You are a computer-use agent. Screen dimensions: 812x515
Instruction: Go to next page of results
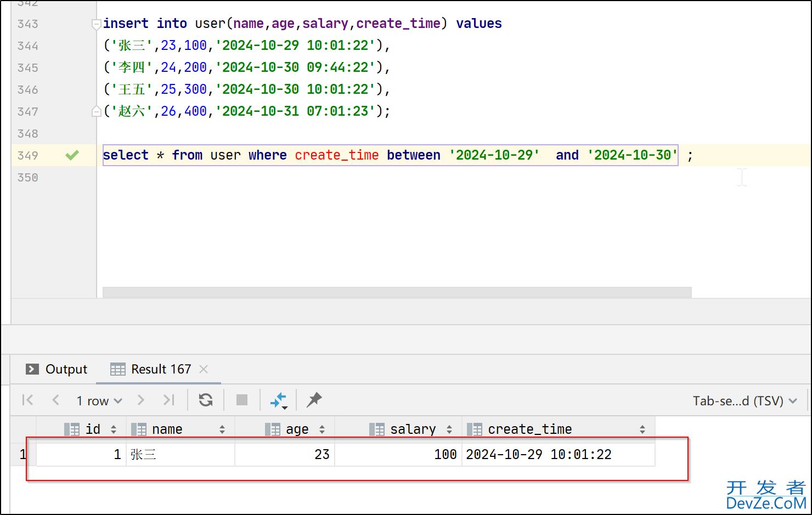(x=141, y=400)
